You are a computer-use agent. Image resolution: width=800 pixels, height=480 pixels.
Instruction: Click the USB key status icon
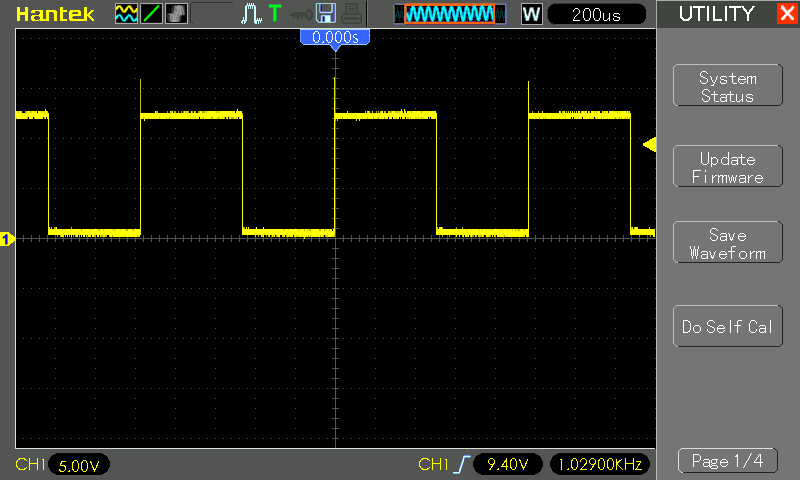300,14
